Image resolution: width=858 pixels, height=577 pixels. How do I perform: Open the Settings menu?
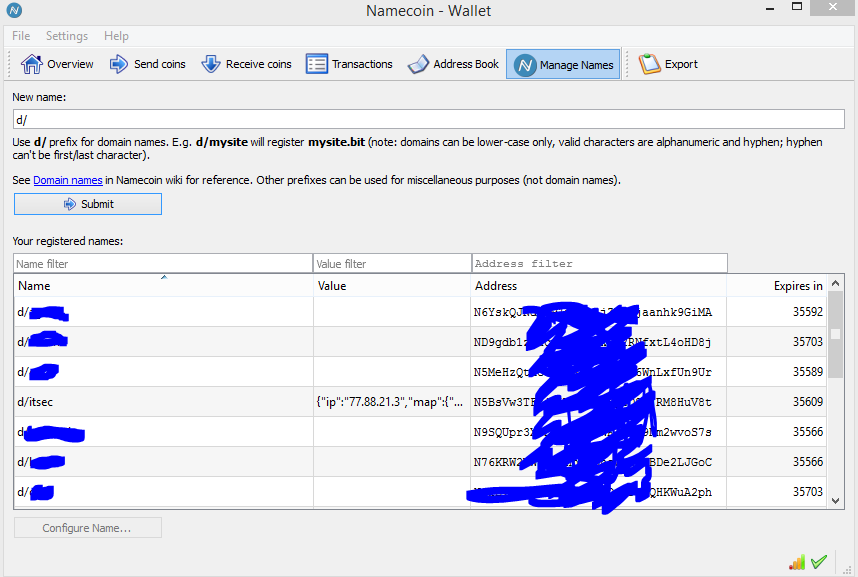(x=67, y=36)
